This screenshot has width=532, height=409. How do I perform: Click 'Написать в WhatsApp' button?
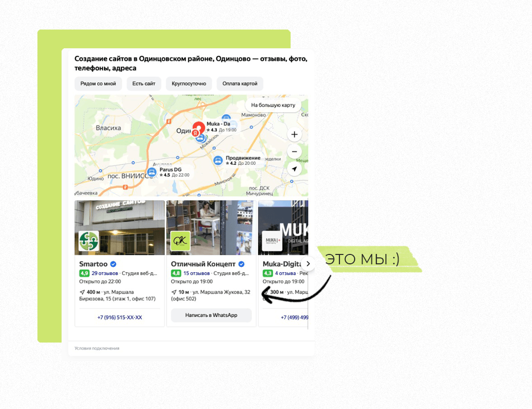pyautogui.click(x=211, y=315)
